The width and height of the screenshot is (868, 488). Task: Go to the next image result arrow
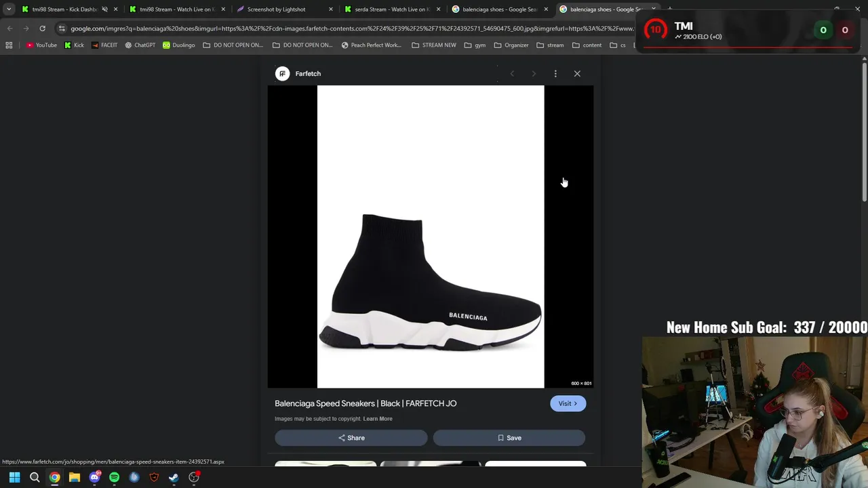(534, 73)
